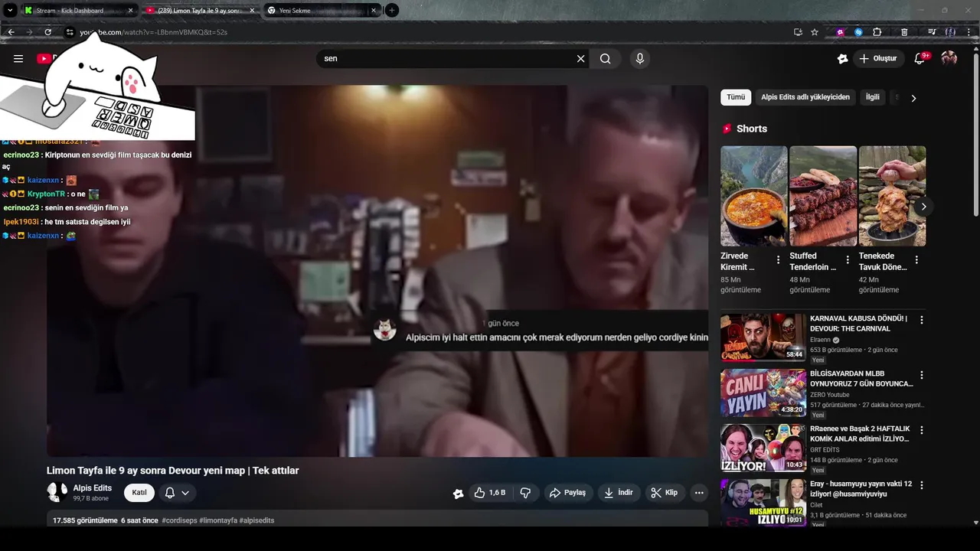Click the #cordiseps hashtag link

[x=179, y=520]
